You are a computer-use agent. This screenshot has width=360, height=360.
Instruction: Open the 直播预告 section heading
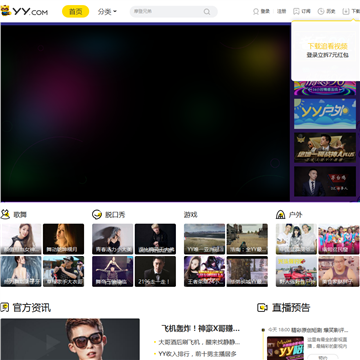pos(291,307)
